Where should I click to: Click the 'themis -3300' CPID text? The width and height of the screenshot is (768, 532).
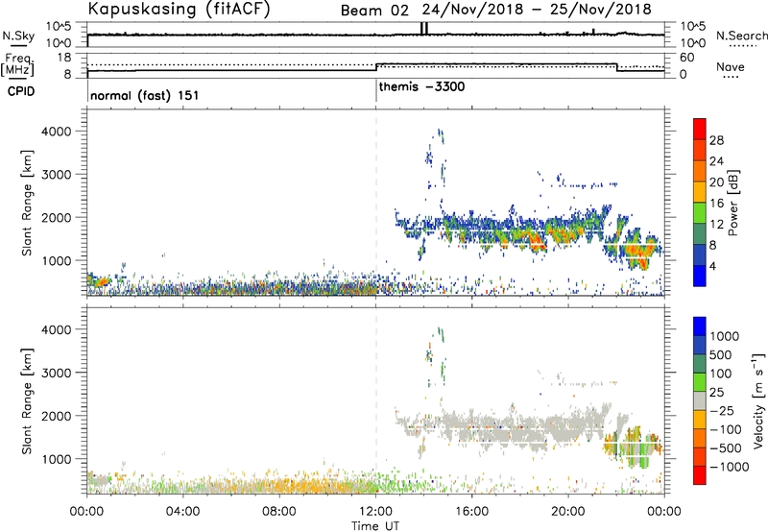coord(421,87)
